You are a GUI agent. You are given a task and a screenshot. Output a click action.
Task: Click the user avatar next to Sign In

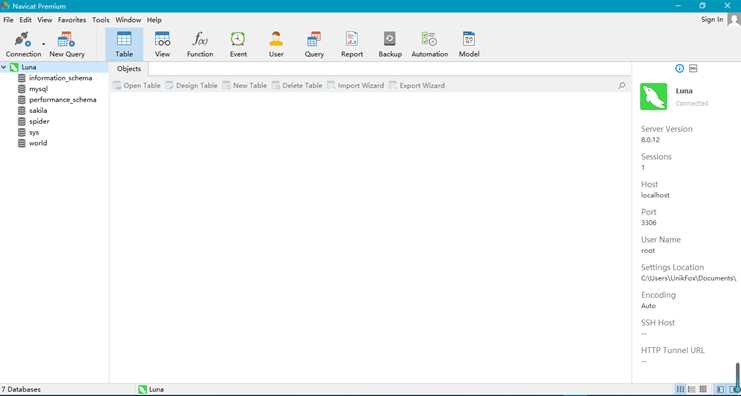(x=734, y=20)
